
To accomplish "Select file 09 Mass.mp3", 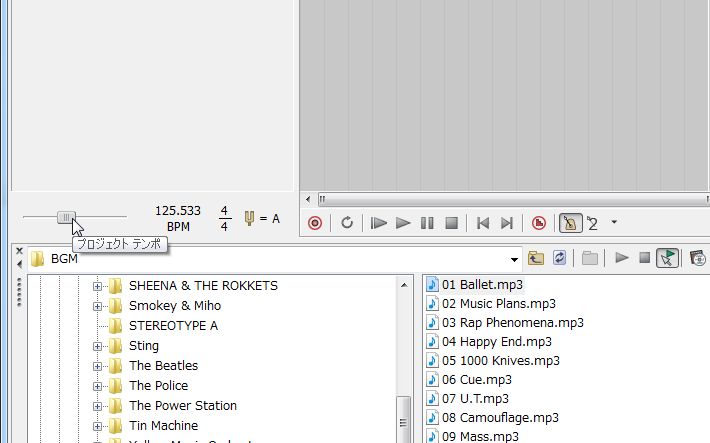I will pos(480,437).
